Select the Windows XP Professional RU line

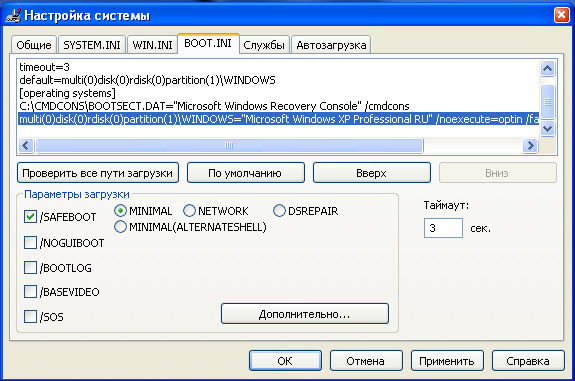(x=279, y=119)
